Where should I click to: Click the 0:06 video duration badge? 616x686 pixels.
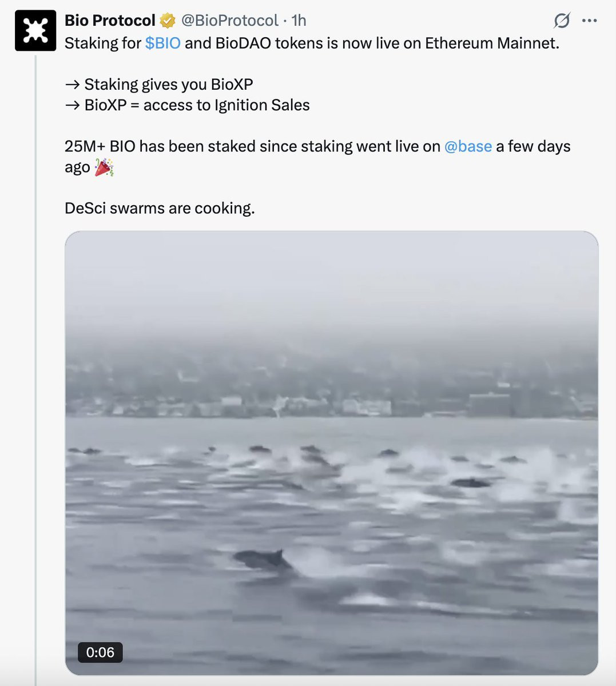coord(100,652)
